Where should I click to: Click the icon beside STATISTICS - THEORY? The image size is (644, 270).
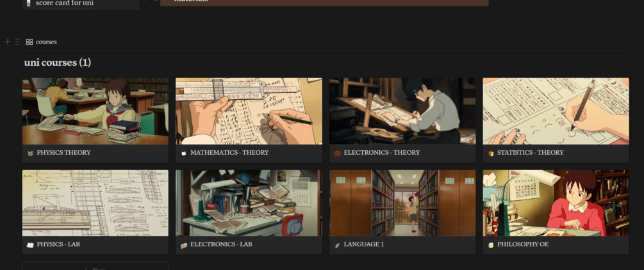(491, 153)
